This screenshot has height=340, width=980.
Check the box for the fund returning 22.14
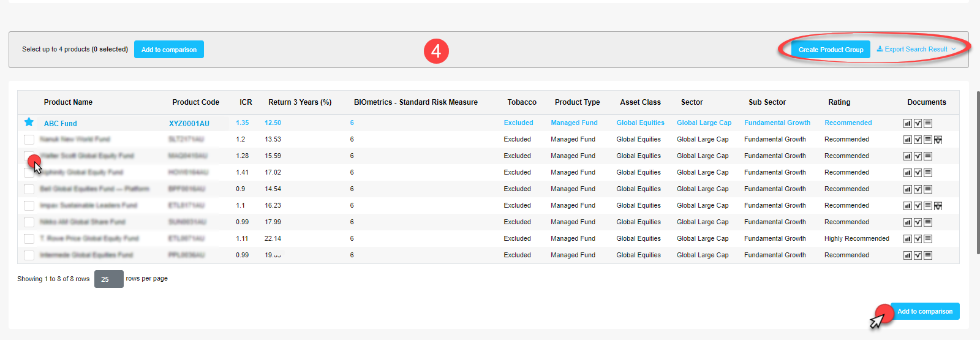(29, 239)
